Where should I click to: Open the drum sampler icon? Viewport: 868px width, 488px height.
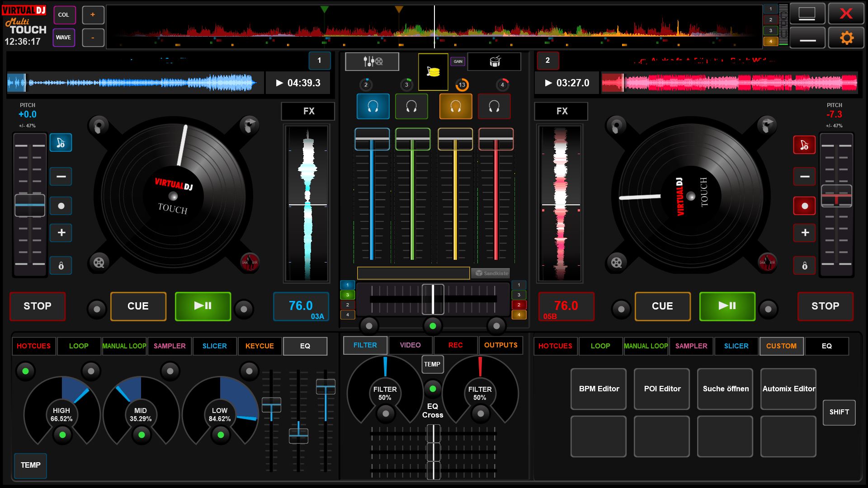[x=494, y=61]
